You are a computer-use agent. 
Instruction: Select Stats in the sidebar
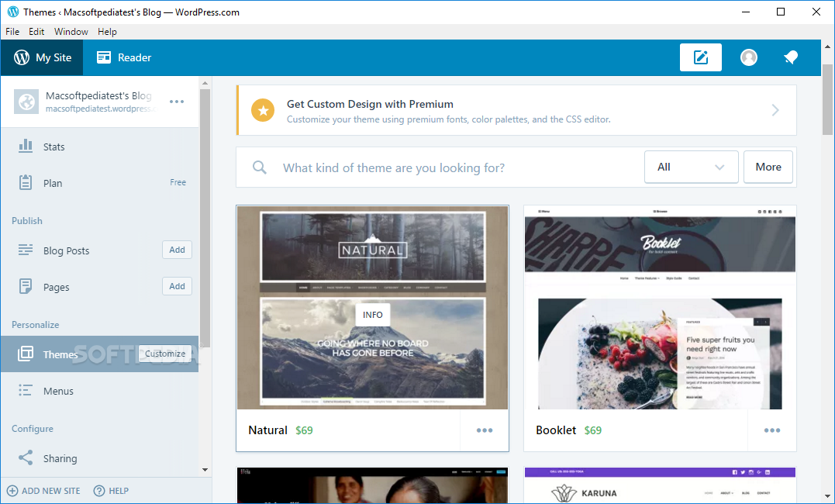pos(99,147)
